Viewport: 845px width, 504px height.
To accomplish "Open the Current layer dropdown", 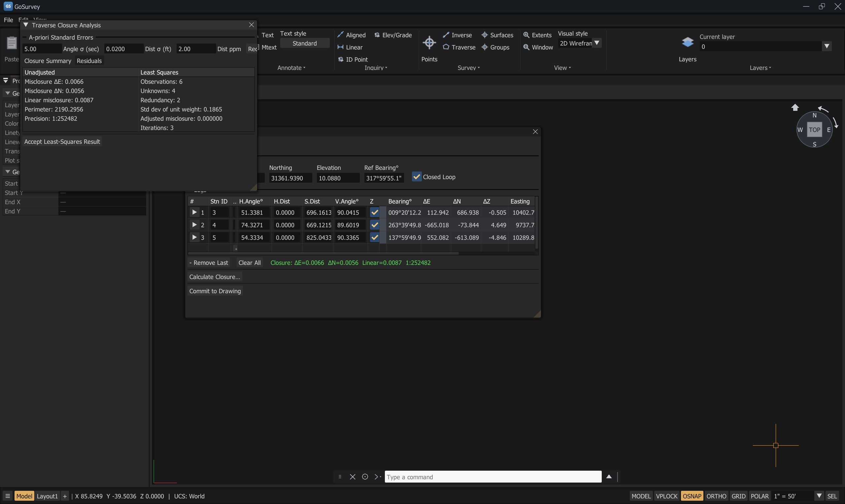I will click(x=827, y=46).
